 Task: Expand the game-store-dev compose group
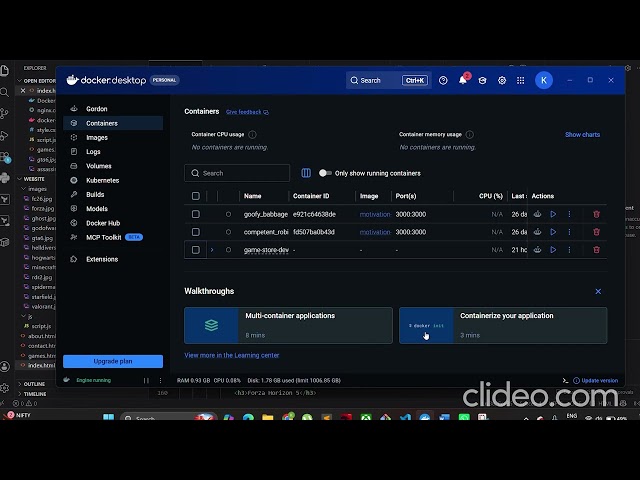(212, 250)
